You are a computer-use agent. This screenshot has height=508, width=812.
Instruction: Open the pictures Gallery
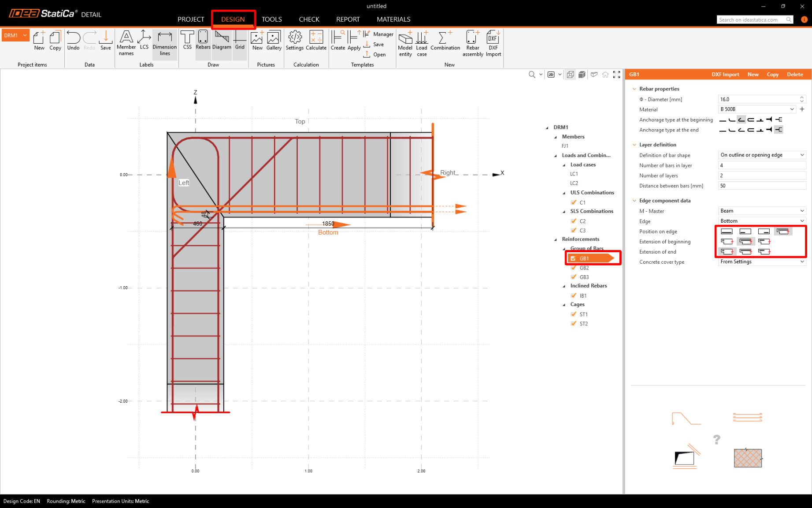click(274, 40)
